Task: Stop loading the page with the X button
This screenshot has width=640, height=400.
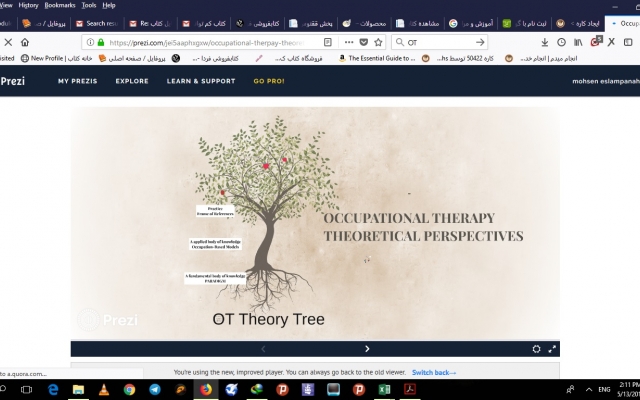Action: [x=8, y=42]
